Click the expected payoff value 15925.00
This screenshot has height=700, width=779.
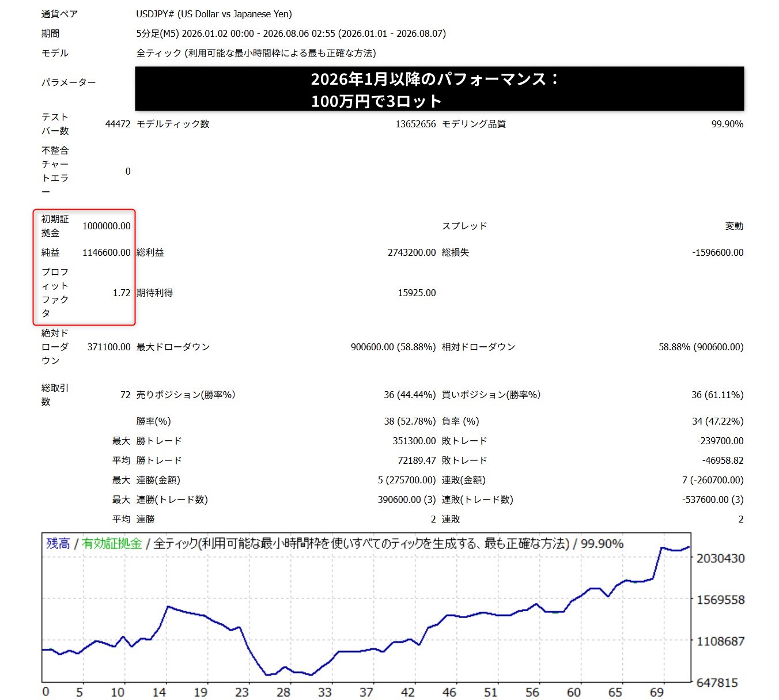[417, 293]
